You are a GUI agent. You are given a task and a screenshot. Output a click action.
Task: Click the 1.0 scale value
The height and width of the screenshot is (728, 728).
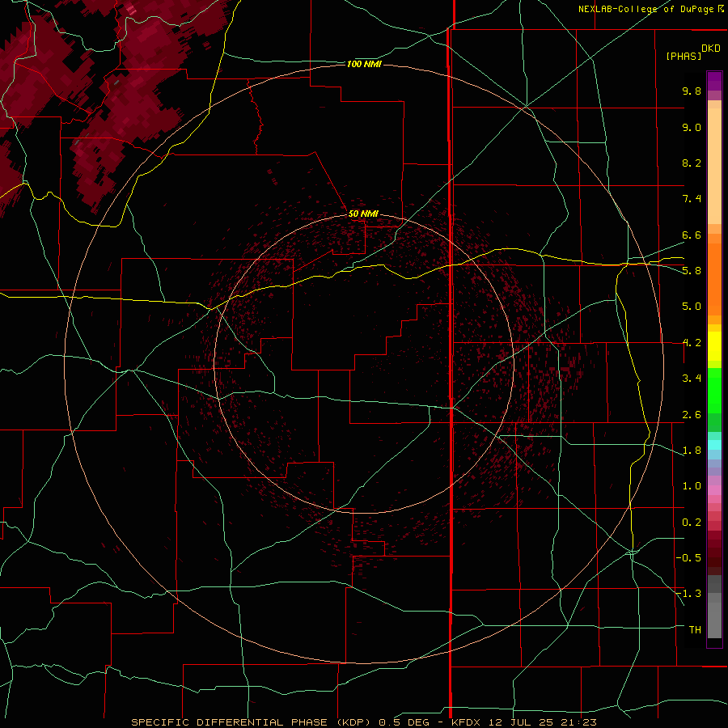tap(692, 486)
